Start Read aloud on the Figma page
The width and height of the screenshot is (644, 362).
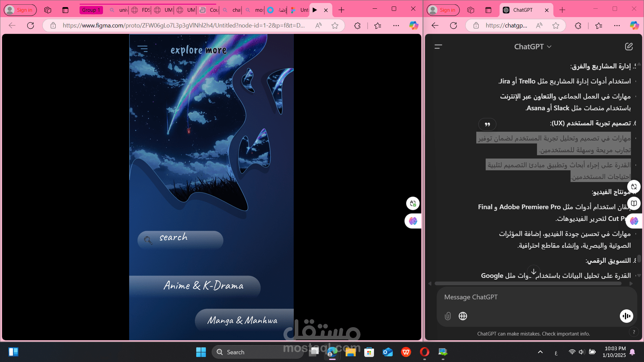coord(319,25)
